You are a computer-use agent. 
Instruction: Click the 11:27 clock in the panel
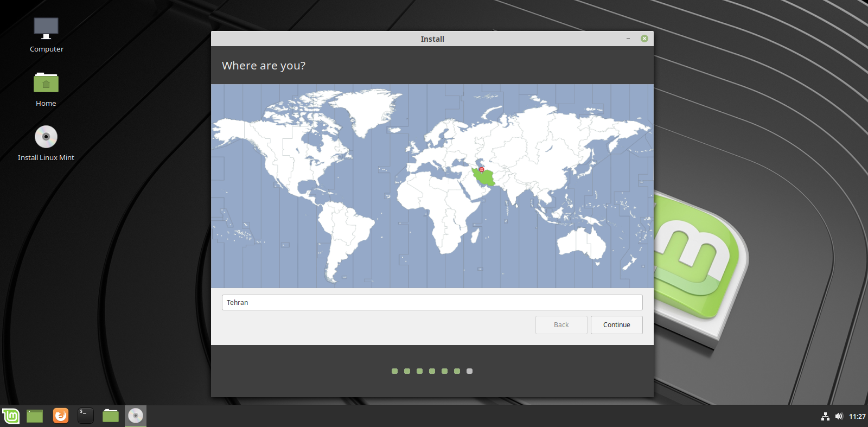(857, 417)
